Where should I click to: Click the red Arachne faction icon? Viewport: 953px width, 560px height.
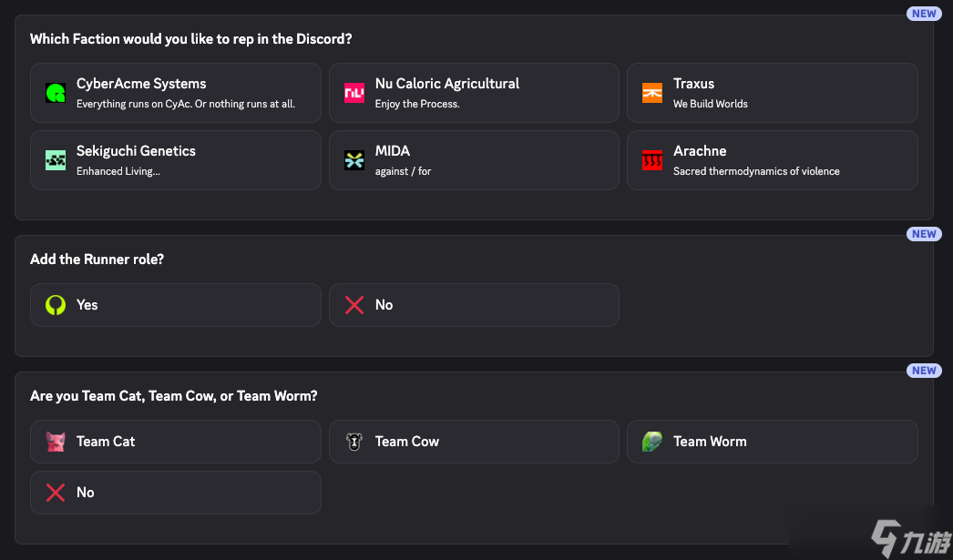(x=652, y=160)
